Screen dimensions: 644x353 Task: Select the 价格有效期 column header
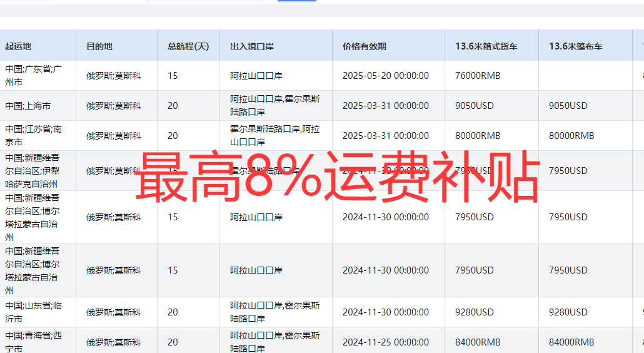pyautogui.click(x=365, y=46)
